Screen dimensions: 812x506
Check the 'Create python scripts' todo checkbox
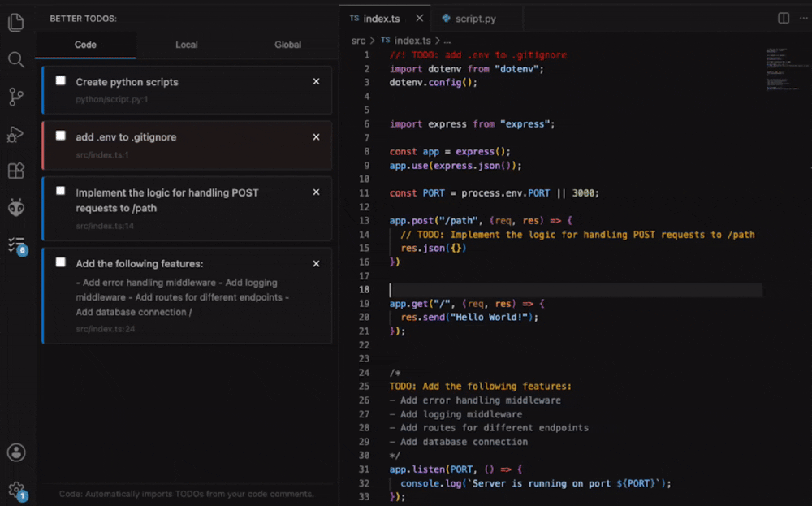61,80
